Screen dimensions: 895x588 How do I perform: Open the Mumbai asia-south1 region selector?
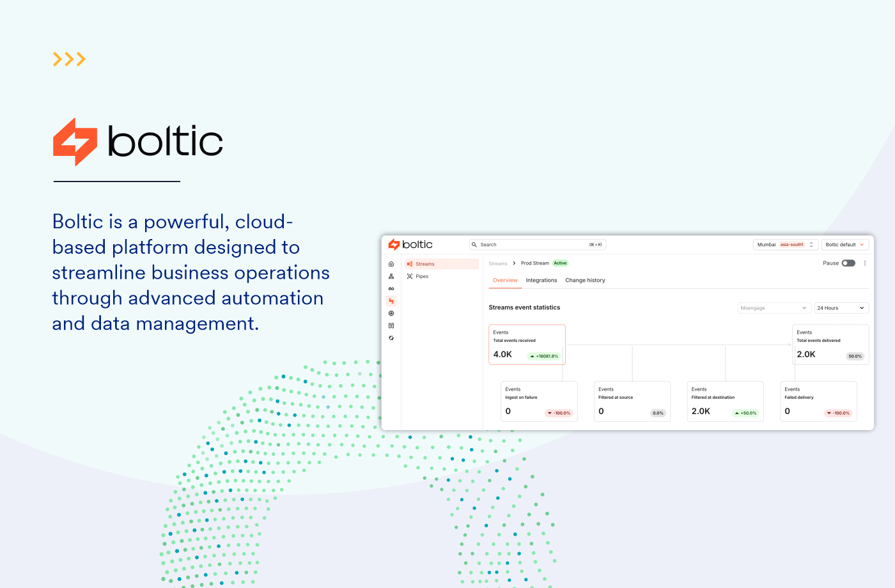[x=786, y=245]
